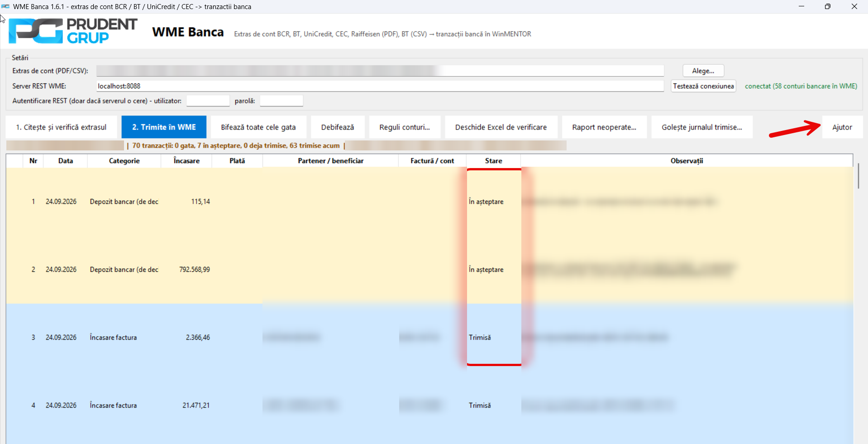This screenshot has width=868, height=444.
Task: Click 'Testează conexiunea' button
Action: [703, 86]
